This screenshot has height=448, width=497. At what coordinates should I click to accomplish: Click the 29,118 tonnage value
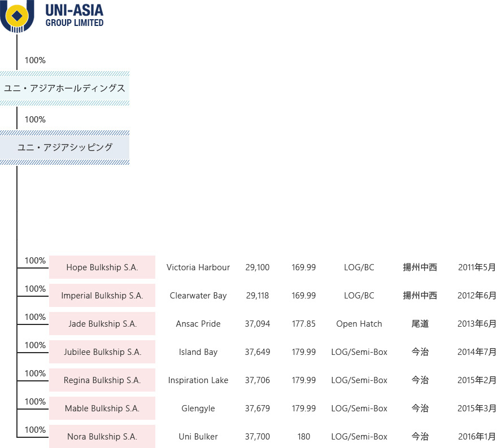pyautogui.click(x=258, y=296)
